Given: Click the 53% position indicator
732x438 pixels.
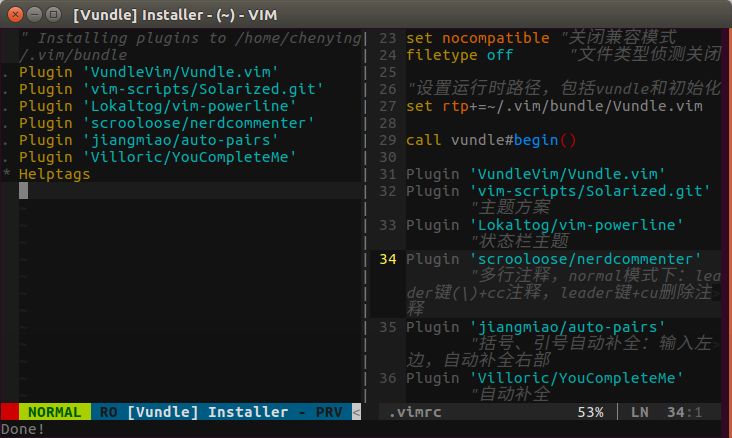Looking at the screenshot, I should [590, 412].
